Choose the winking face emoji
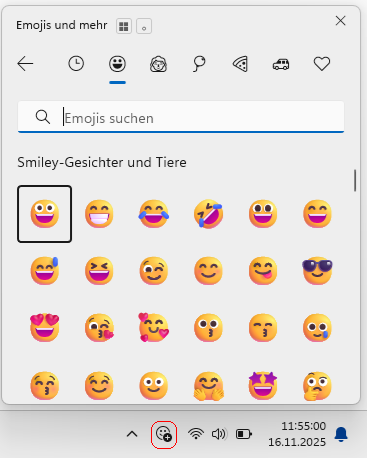Viewport: 367px width, 458px height. coord(154,271)
